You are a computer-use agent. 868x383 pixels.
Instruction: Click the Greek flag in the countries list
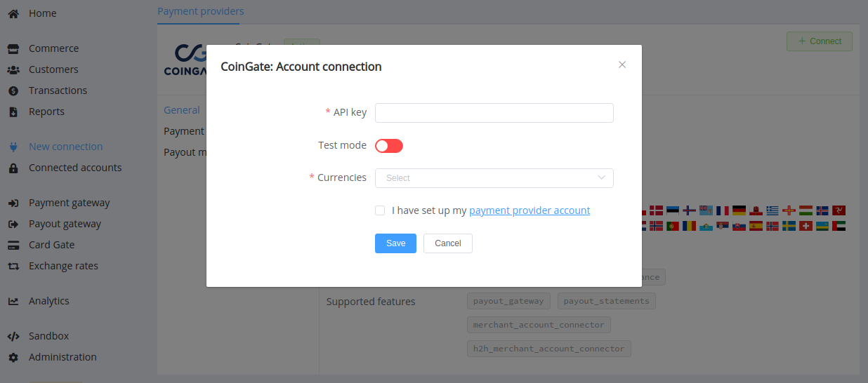point(772,210)
